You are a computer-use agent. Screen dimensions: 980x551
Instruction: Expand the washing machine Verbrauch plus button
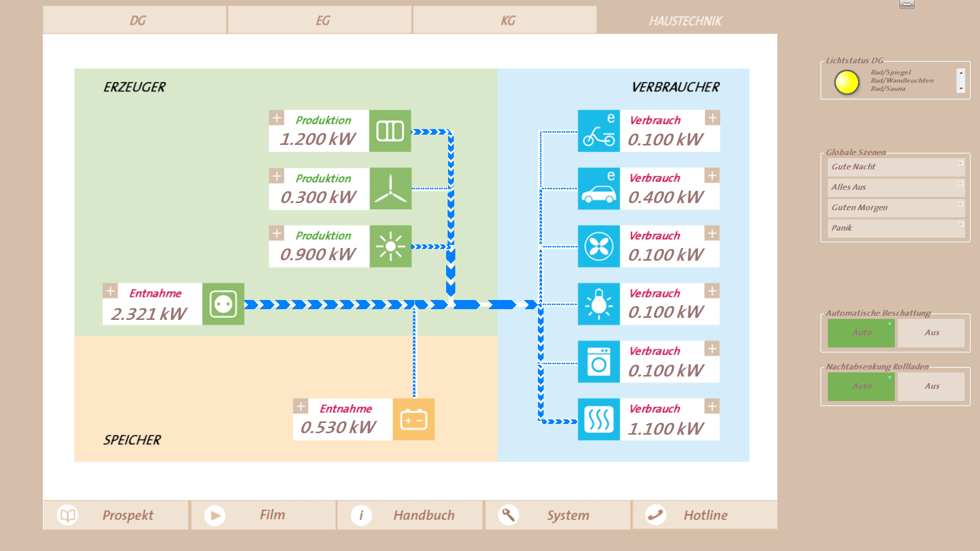click(x=713, y=348)
